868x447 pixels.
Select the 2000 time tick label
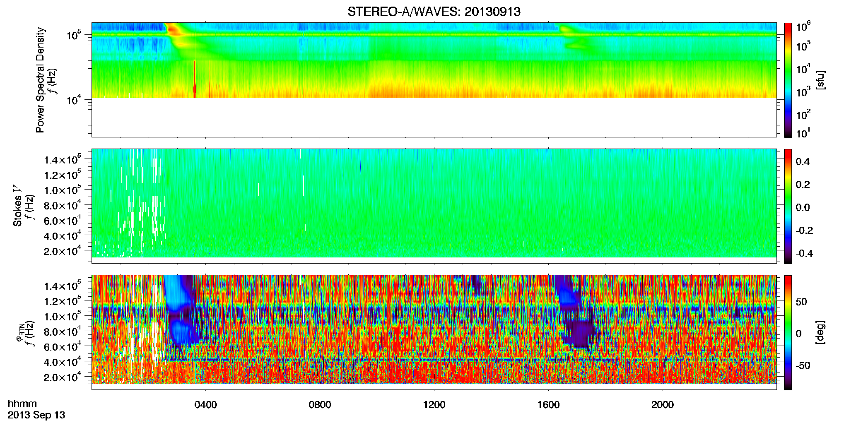coord(663,405)
